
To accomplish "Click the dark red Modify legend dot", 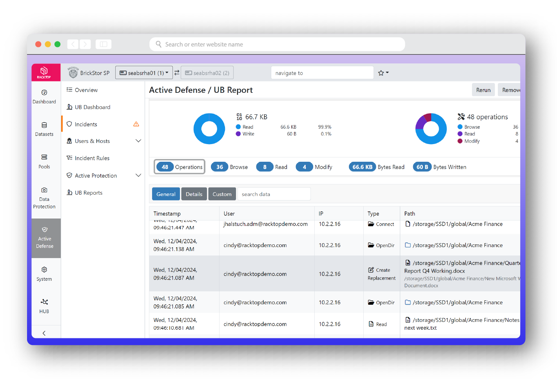I will coord(460,141).
